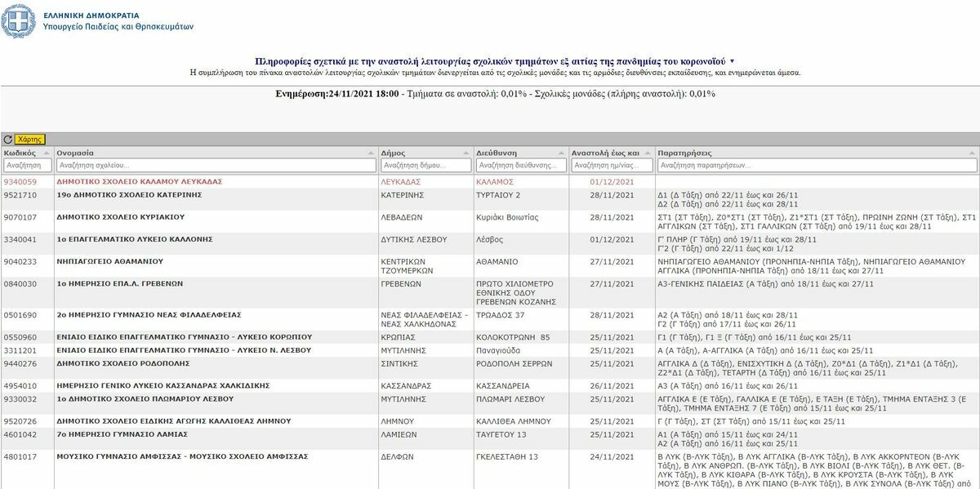980x489 pixels.
Task: Click the sort arrow in Ονομασία column header
Action: pos(372,153)
